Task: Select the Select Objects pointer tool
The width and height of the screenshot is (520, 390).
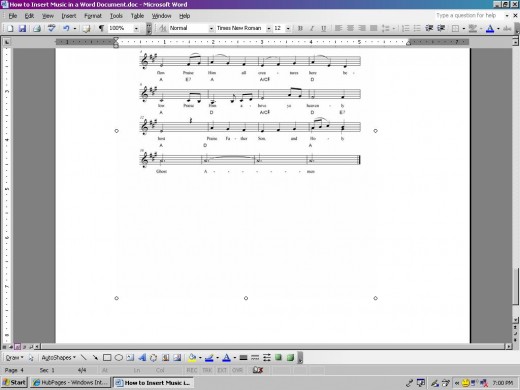Action: 31,358
